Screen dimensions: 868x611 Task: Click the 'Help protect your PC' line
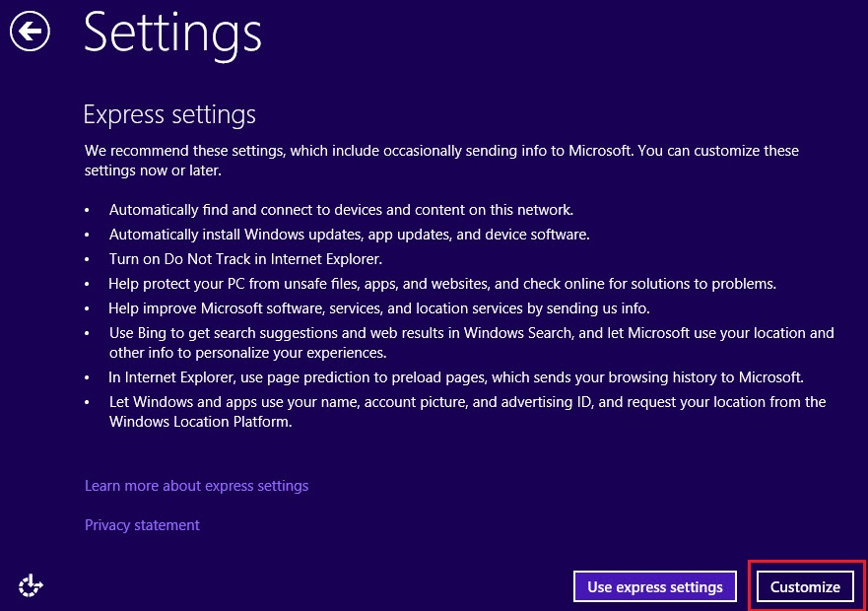[x=442, y=284]
